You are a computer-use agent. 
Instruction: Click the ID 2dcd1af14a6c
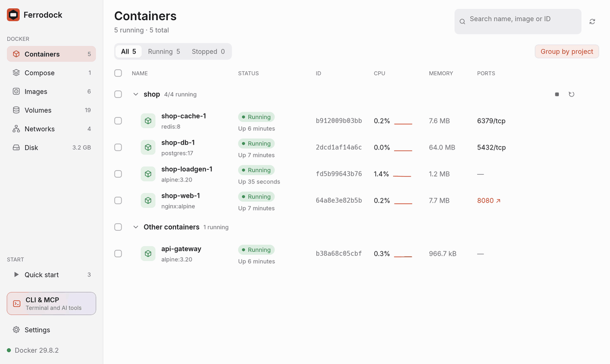[x=339, y=147]
